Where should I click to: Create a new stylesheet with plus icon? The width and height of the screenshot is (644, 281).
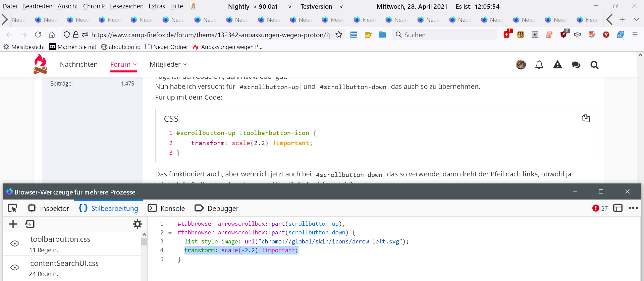(13, 224)
